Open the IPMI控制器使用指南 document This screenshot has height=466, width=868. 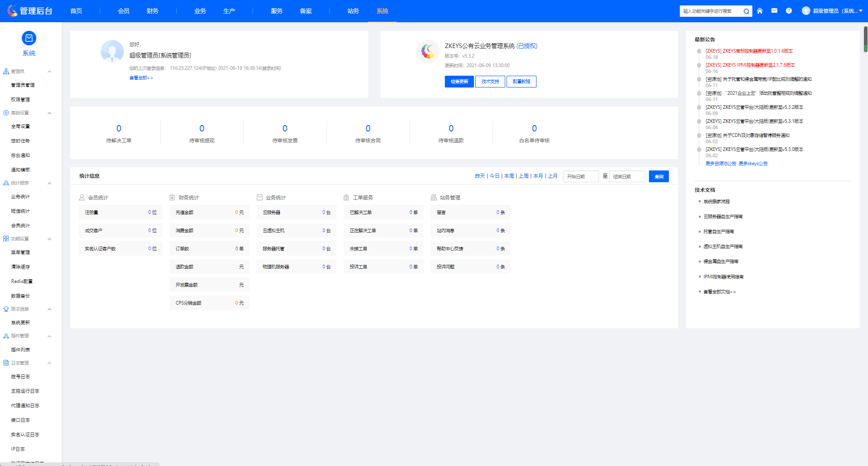tap(723, 277)
